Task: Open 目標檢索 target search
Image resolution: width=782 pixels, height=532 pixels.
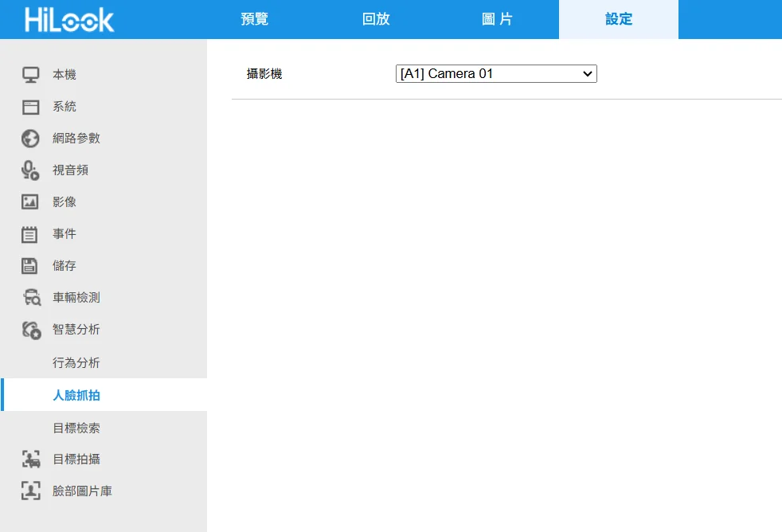Action: pyautogui.click(x=76, y=428)
